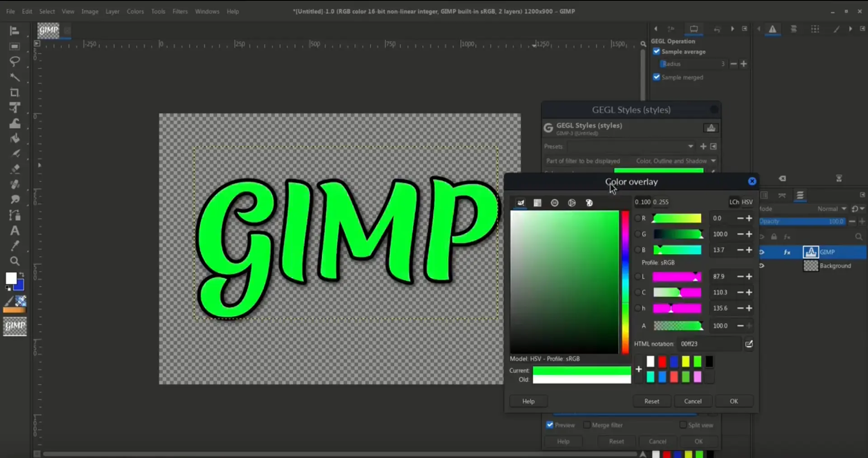The width and height of the screenshot is (868, 458).
Task: Select the R channel radio button
Action: (x=638, y=218)
